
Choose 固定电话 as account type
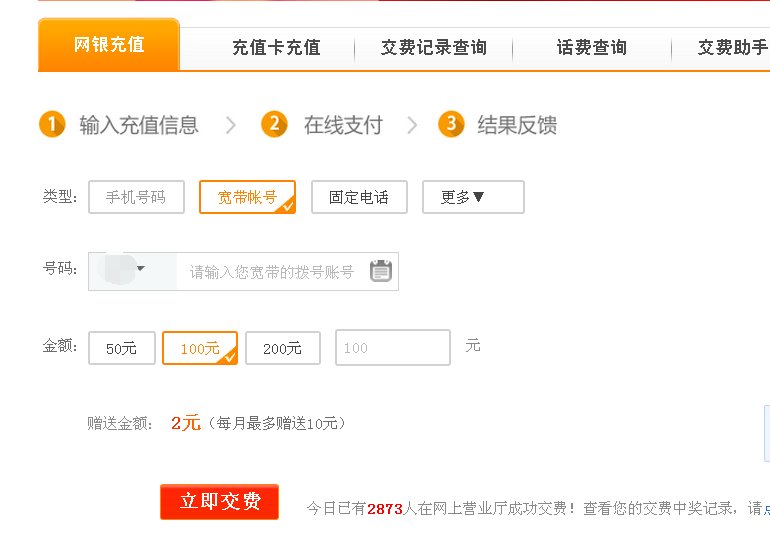point(359,197)
